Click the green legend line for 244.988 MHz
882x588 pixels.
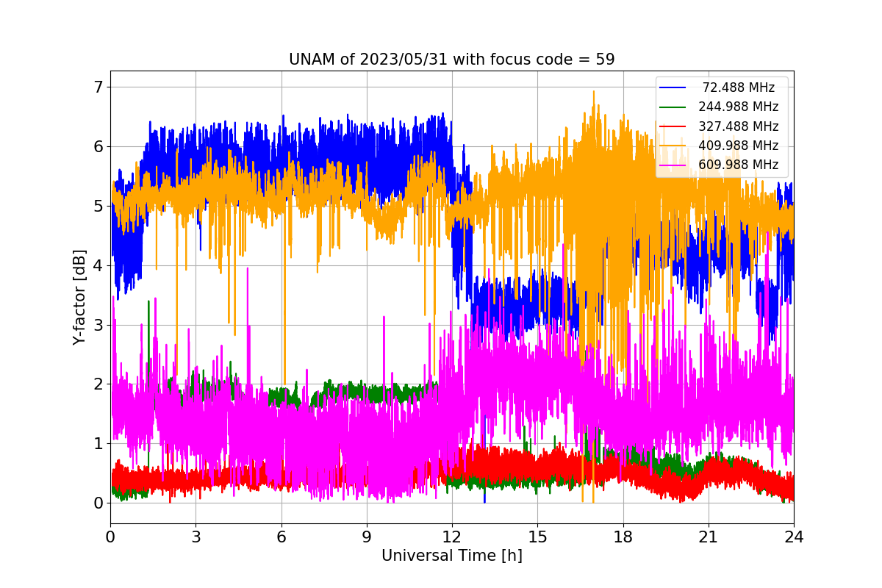674,107
